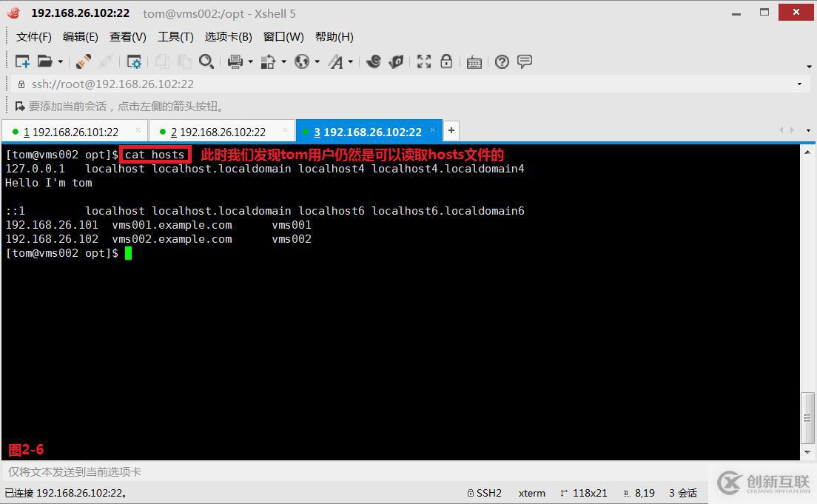
Task: Switch to tab 2 192.168.26.102:22
Action: pos(222,132)
